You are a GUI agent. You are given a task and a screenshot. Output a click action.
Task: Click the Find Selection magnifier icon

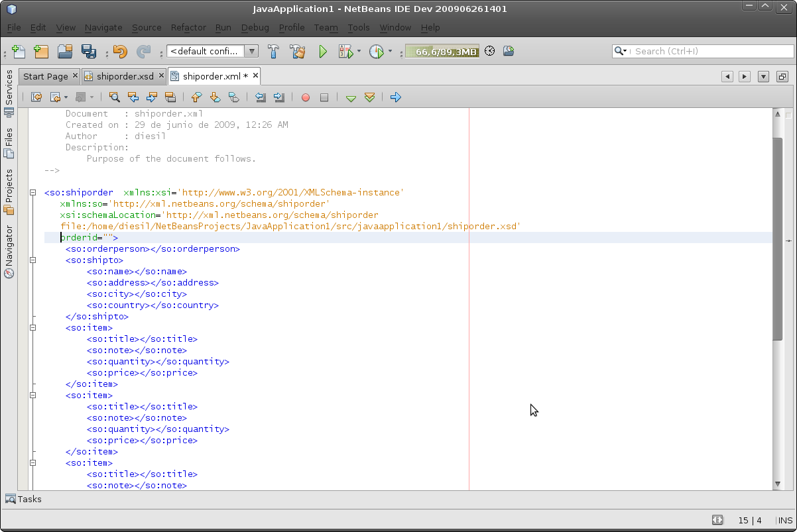[115, 97]
